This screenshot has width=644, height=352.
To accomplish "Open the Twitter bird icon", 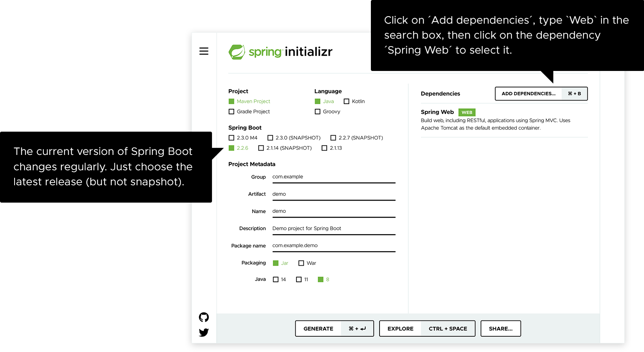I will pyautogui.click(x=204, y=333).
